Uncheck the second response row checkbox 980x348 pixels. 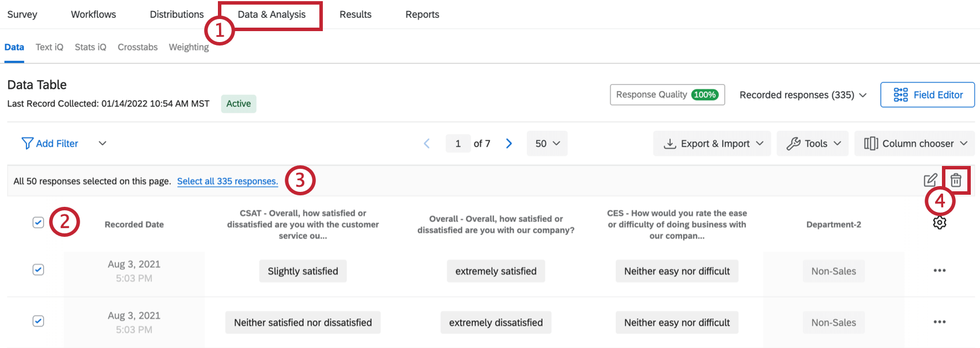click(x=39, y=321)
